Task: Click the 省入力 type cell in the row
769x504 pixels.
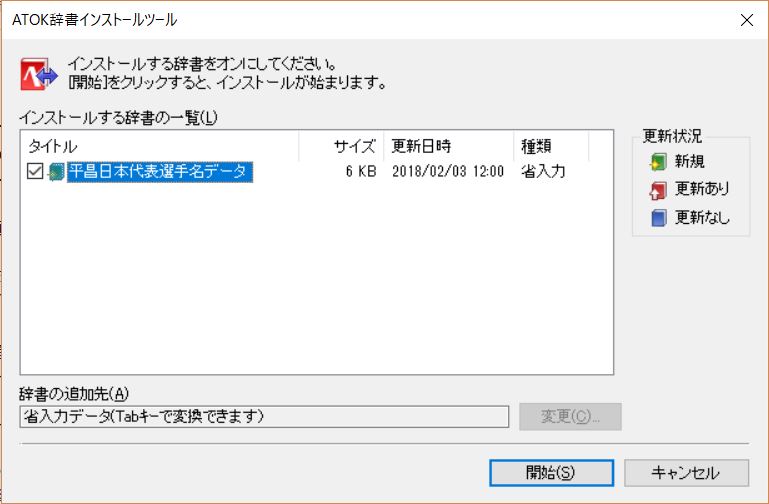Action: [x=544, y=172]
